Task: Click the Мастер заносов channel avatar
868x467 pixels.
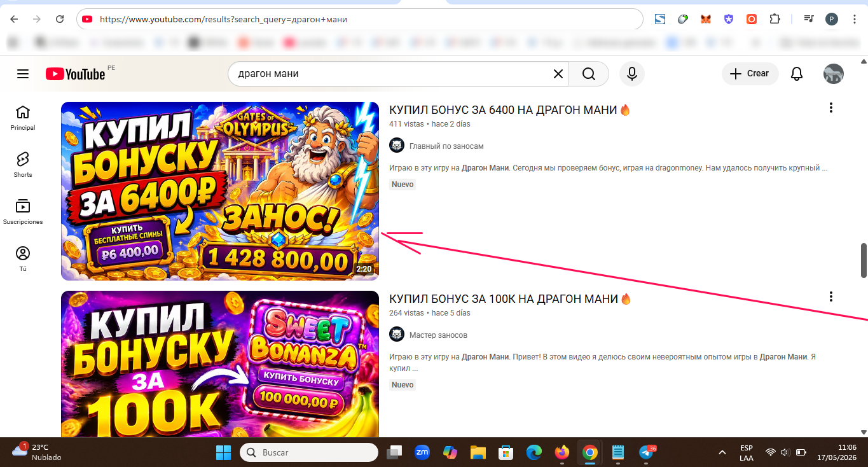Action: (397, 335)
